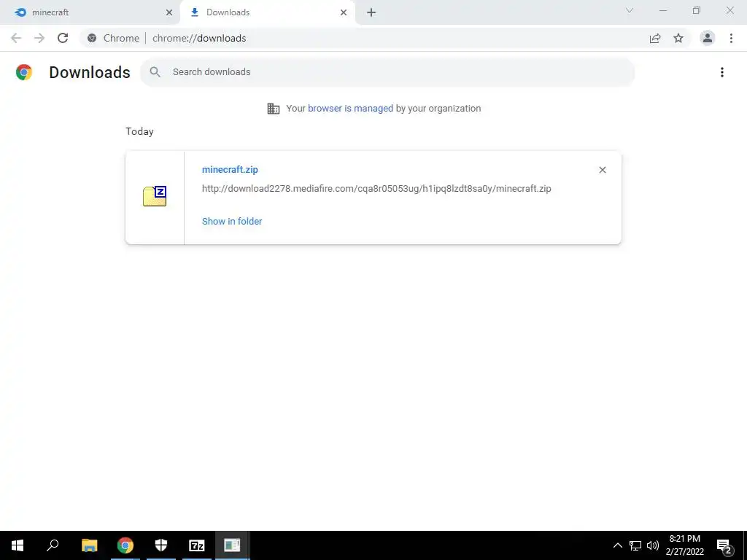Open the minecraft.zip file link
The height and width of the screenshot is (560, 747).
point(230,169)
